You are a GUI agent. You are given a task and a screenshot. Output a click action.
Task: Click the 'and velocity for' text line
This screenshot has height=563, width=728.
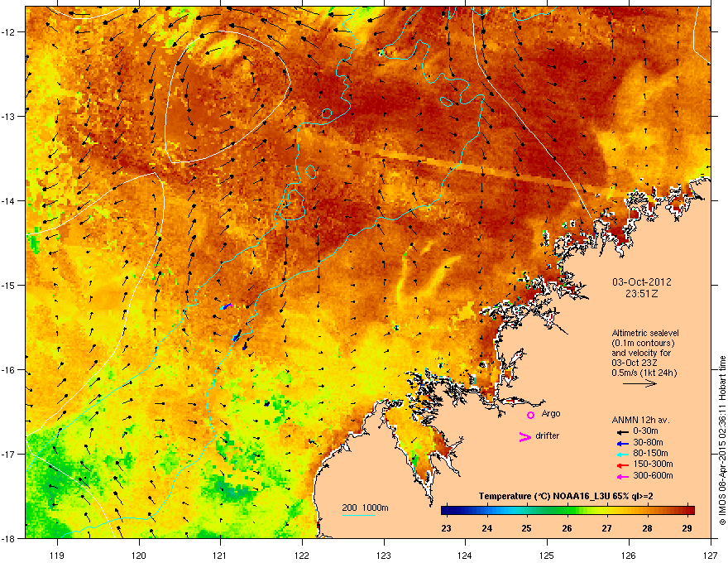pos(641,353)
